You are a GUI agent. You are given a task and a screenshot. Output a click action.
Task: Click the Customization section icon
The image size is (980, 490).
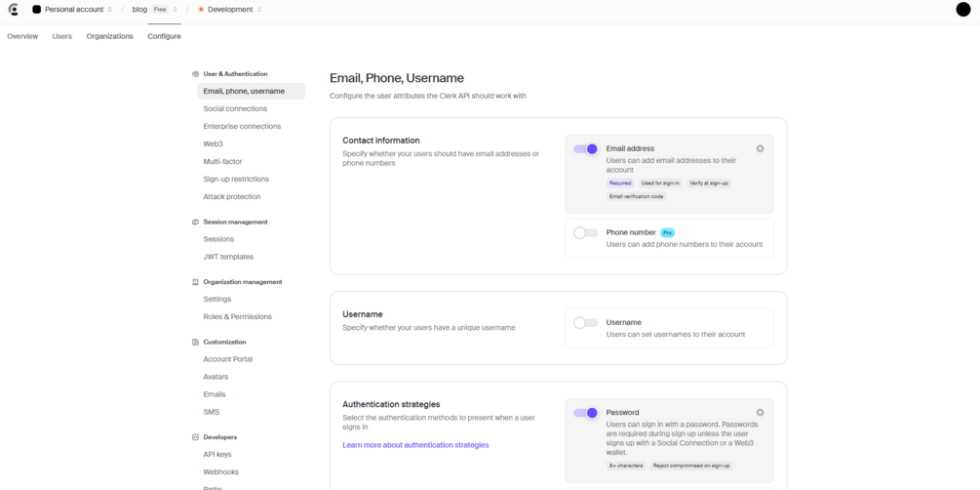pyautogui.click(x=195, y=342)
